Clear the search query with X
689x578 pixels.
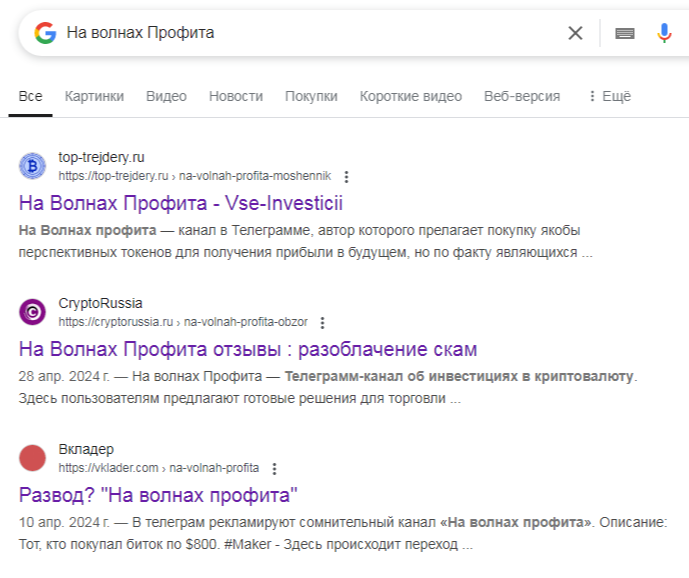575,33
